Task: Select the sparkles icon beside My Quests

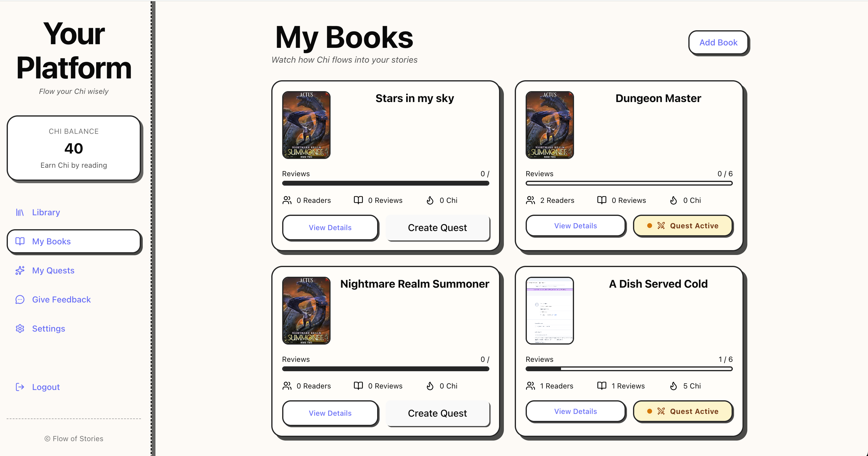Action: [x=20, y=270]
